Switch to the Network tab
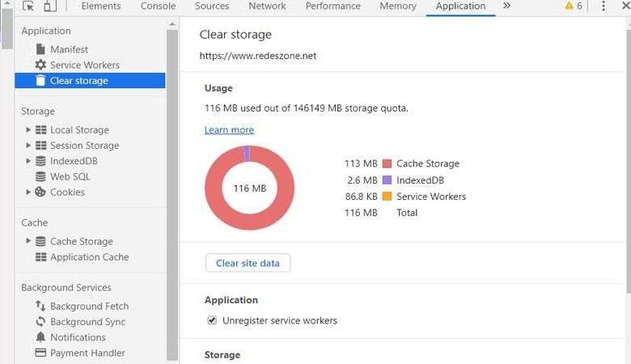Image resolution: width=631 pixels, height=364 pixels. click(267, 6)
